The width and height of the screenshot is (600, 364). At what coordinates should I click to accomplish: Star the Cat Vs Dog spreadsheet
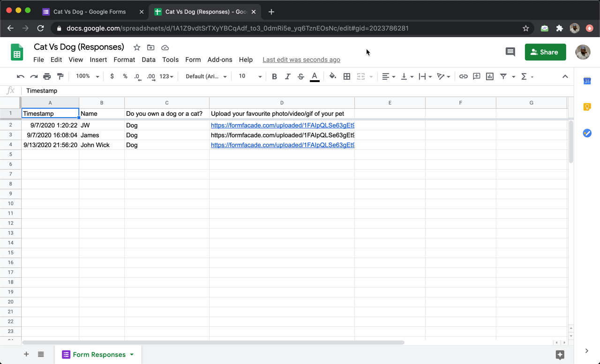(137, 47)
